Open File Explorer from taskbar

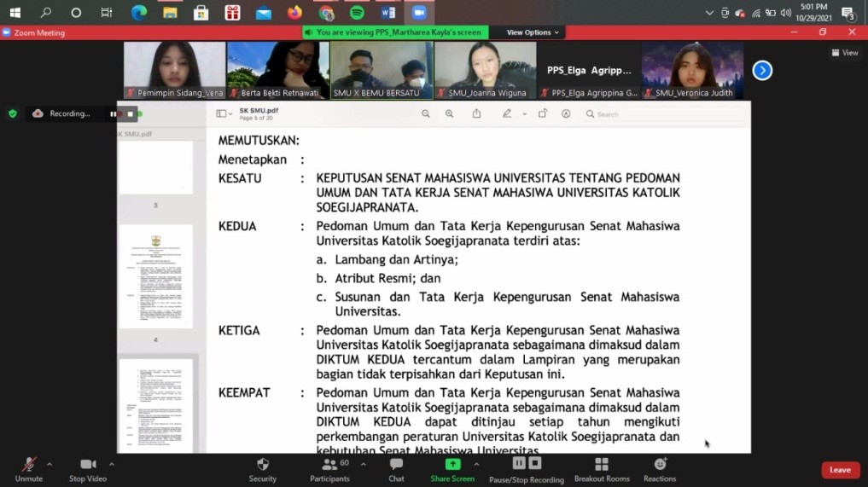click(169, 12)
